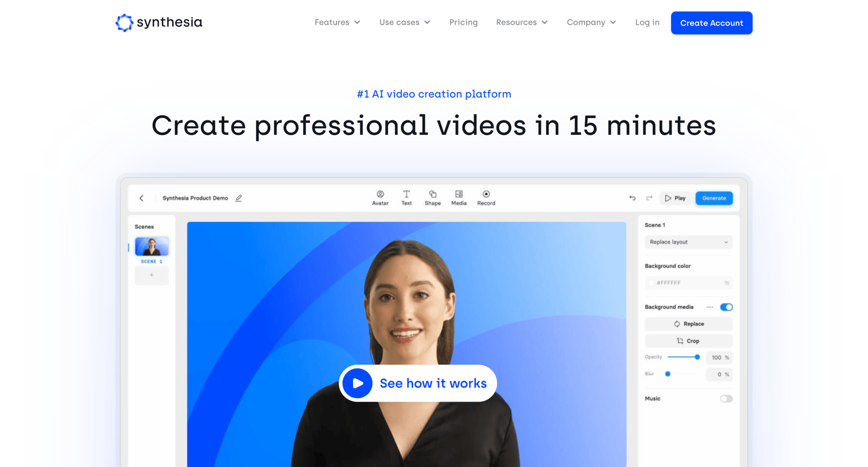Click the Log in link
The width and height of the screenshot is (868, 467).
(647, 22)
